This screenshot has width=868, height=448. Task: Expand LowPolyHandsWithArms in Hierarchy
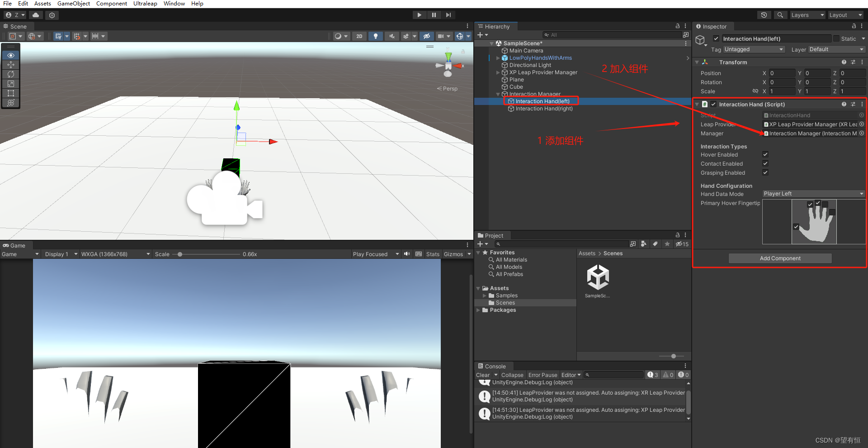click(x=498, y=58)
